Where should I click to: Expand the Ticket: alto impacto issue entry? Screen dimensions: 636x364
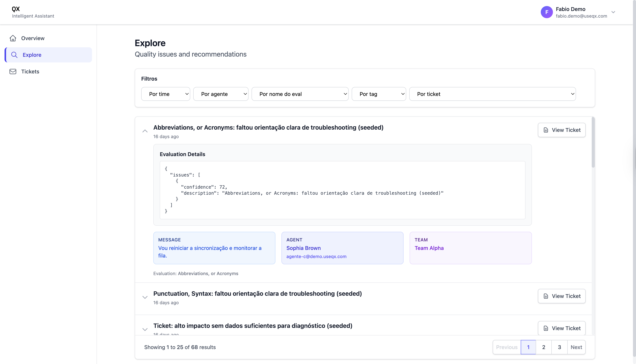point(145,329)
